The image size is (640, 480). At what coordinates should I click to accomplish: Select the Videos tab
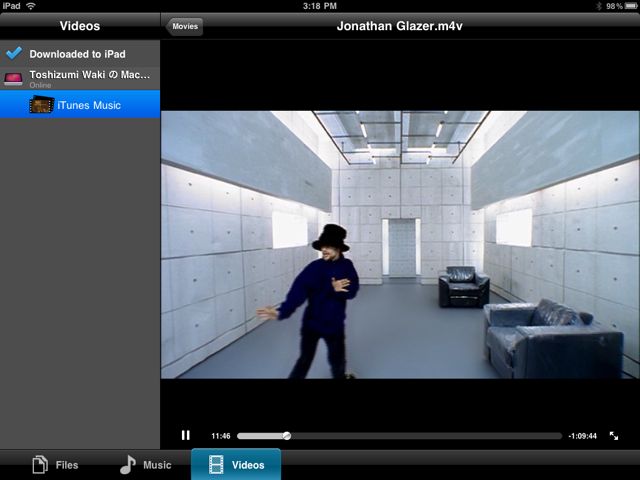[236, 464]
